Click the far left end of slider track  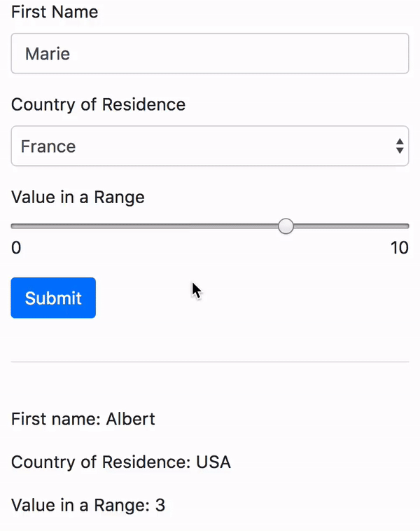(13, 226)
